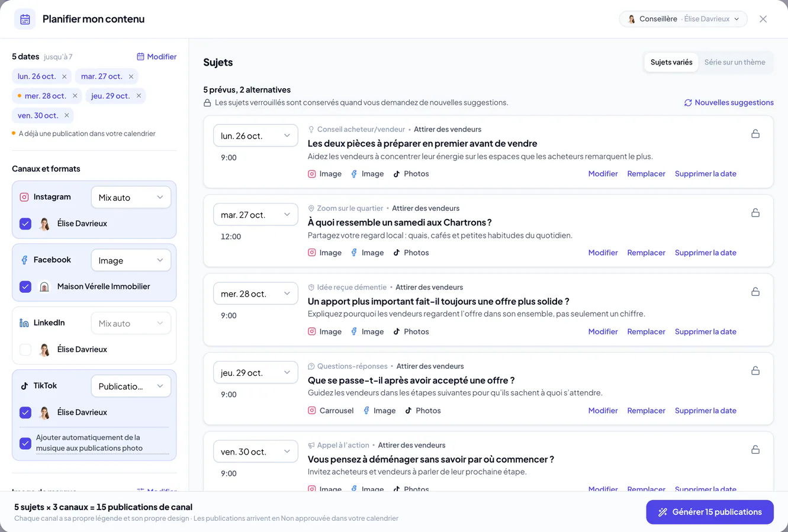Check Élise Davrieux under LinkedIn

tap(25, 350)
